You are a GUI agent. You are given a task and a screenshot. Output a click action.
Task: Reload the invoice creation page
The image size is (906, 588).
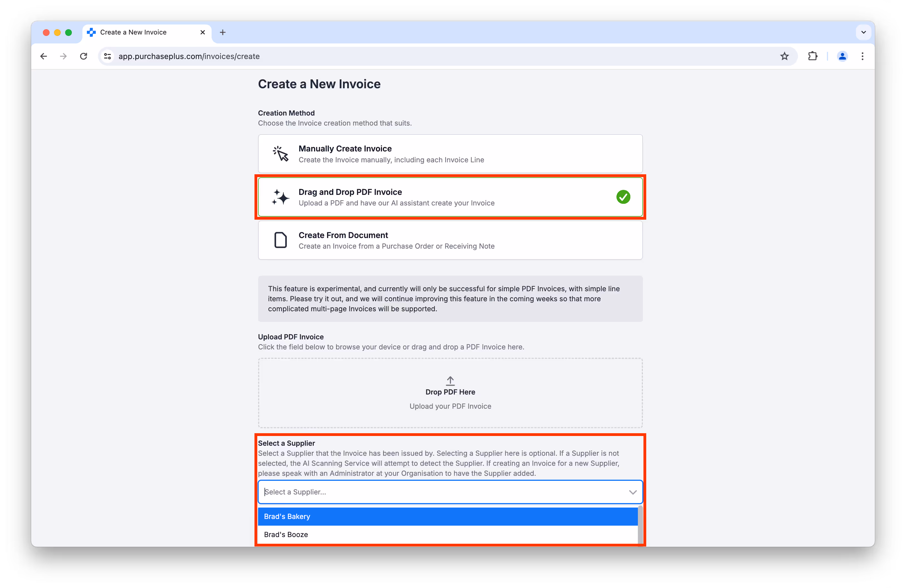coord(83,56)
